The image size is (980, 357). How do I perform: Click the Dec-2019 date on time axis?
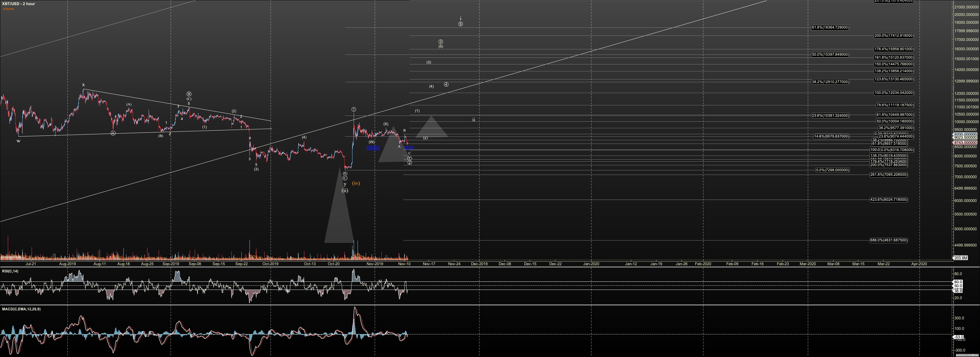[x=479, y=264]
